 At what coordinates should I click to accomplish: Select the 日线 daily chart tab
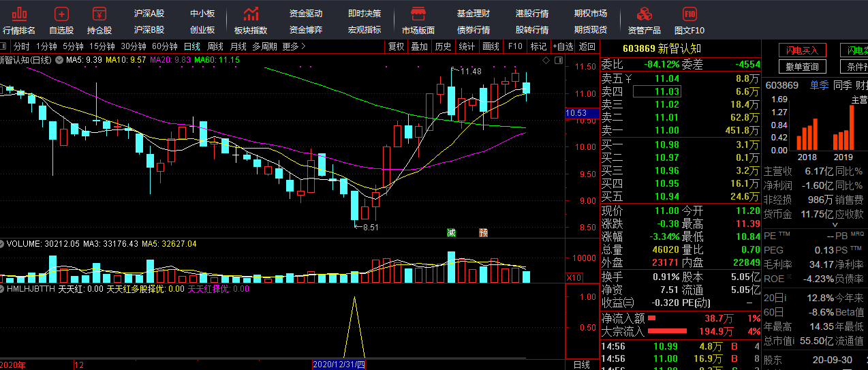click(192, 46)
